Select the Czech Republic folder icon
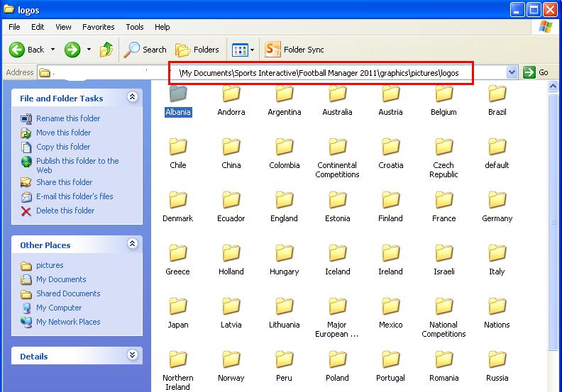Viewport: 562px width, 392px height. [443, 147]
